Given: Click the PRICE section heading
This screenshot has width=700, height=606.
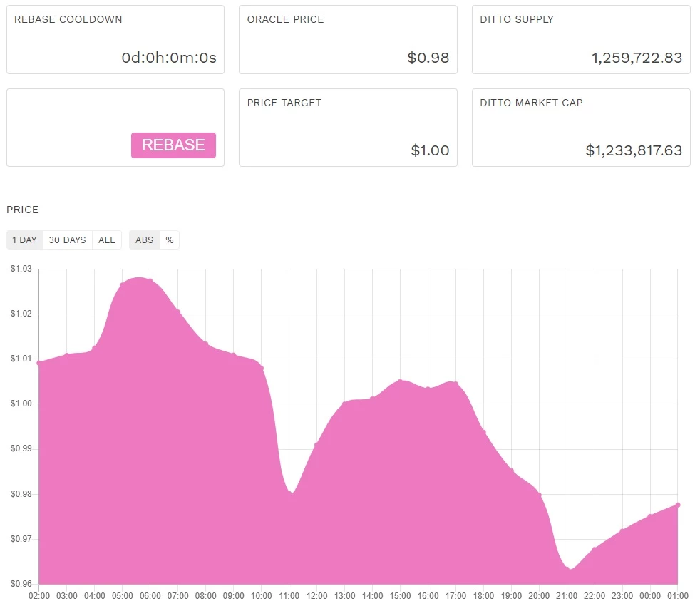Looking at the screenshot, I should [23, 210].
